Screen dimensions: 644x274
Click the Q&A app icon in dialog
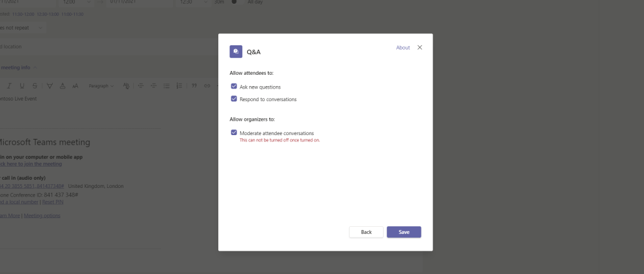[x=236, y=52]
